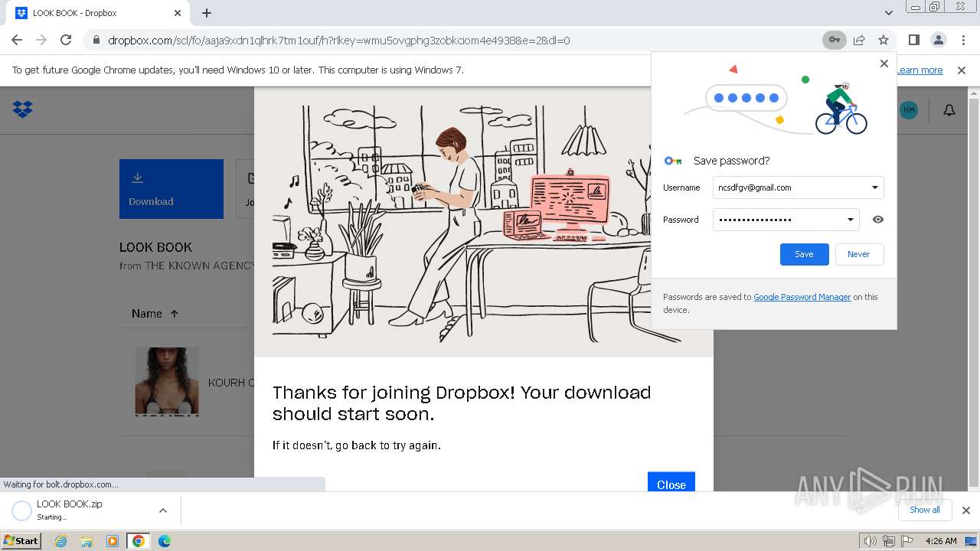Viewport: 980px width, 551px height.
Task: Bookmark this page with the star icon
Action: point(884,40)
